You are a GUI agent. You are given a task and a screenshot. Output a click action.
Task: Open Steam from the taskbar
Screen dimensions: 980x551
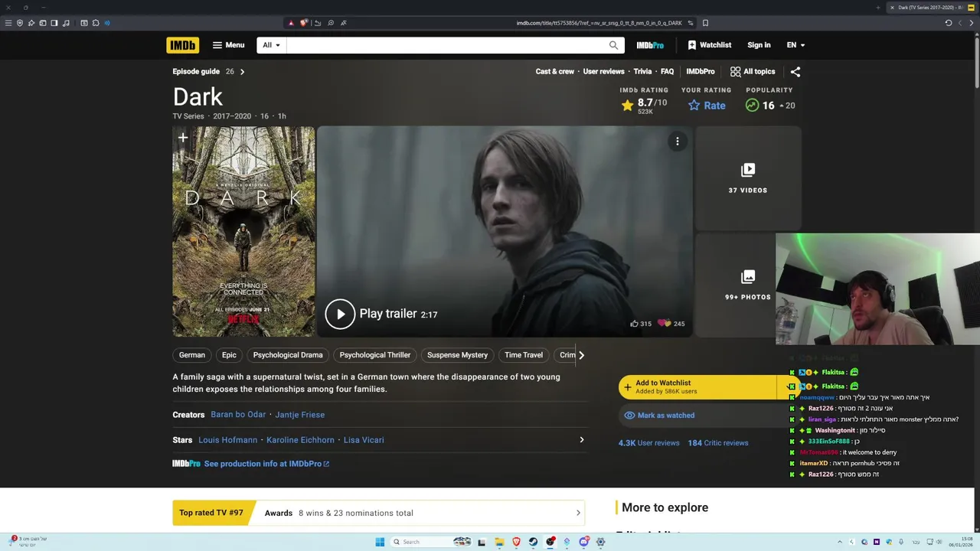tap(533, 542)
